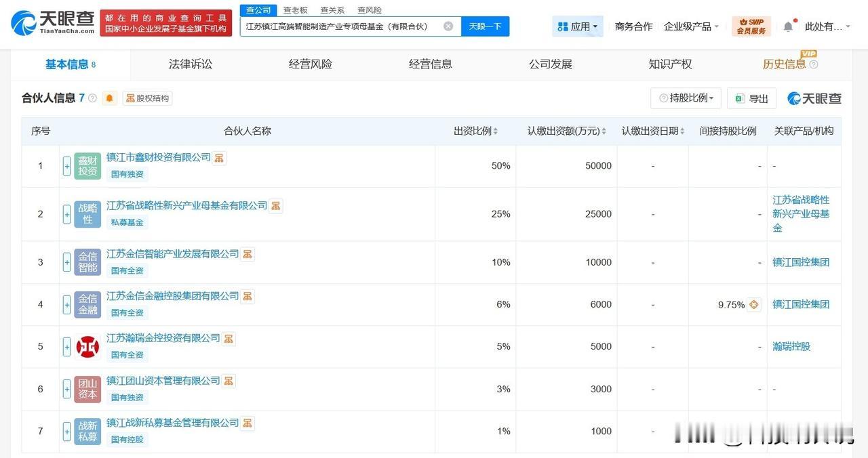Click the 国有控股 tag in row 7
Screen dimensions: 868x458
127,439
